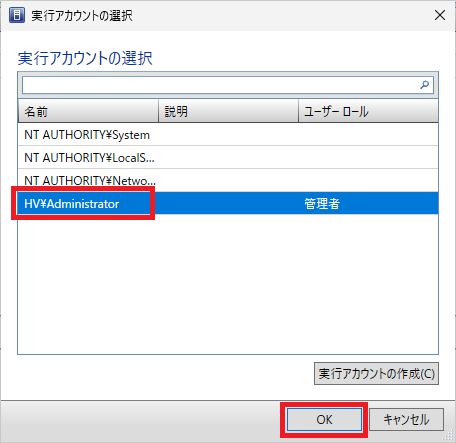Sort by the 説明 column header
The image size is (456, 443).
228,111
